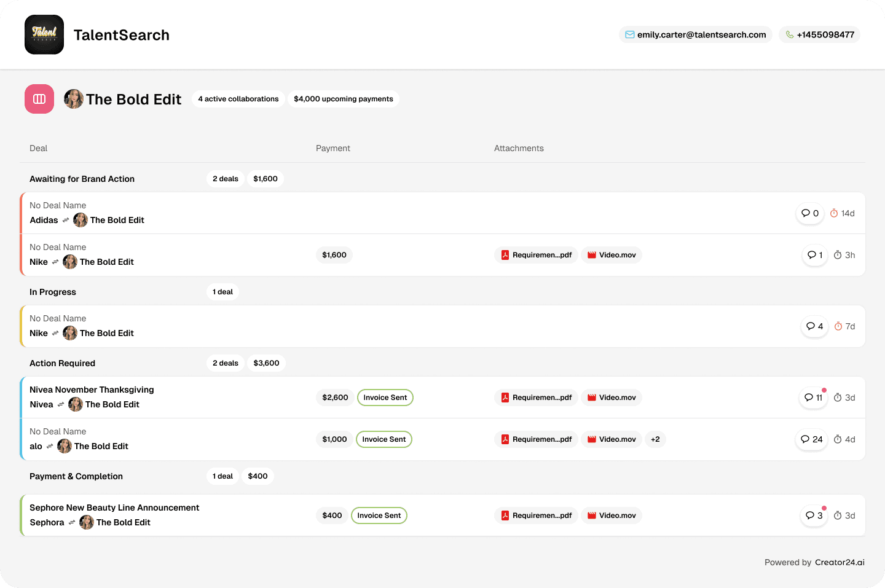Click the envelope icon in the email chip
This screenshot has width=885, height=588.
point(630,34)
